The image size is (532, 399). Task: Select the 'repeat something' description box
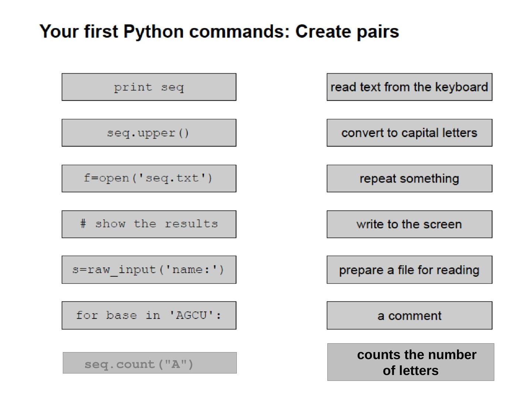coord(409,178)
